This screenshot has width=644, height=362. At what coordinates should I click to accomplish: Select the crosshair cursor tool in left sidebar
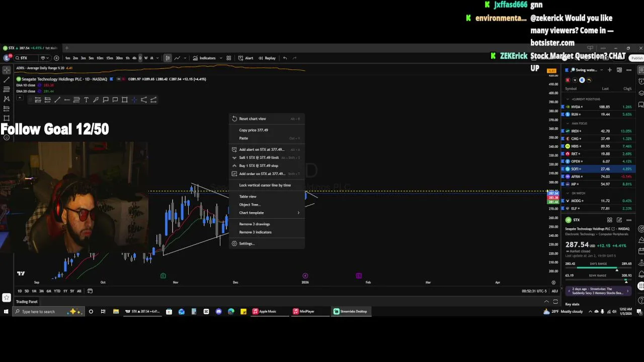7,70
